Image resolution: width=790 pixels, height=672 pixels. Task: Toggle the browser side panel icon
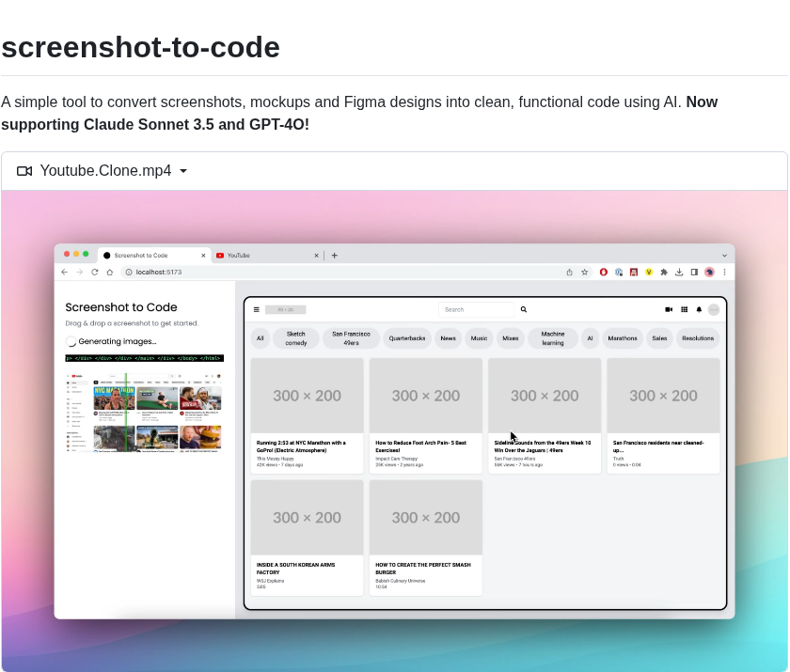[694, 272]
